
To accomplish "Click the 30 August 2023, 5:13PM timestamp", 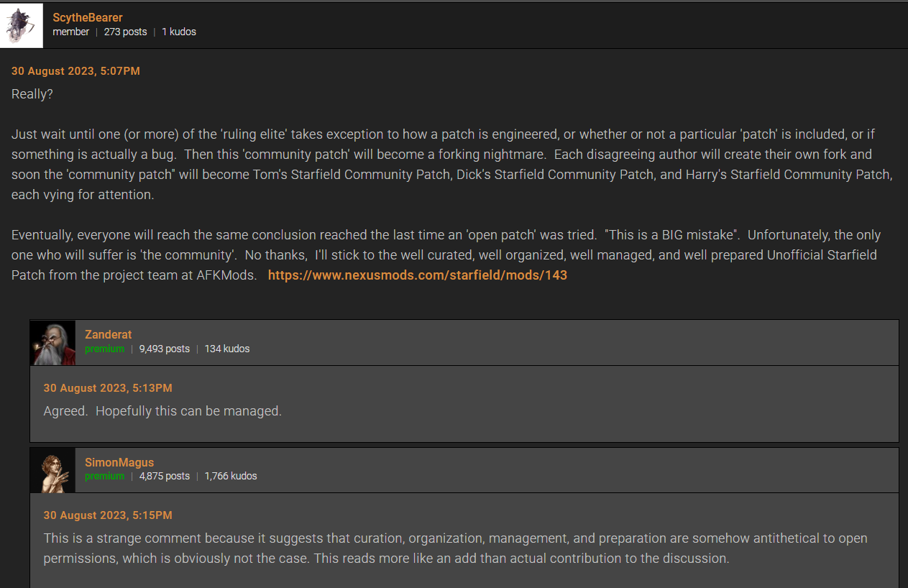I will (x=108, y=388).
